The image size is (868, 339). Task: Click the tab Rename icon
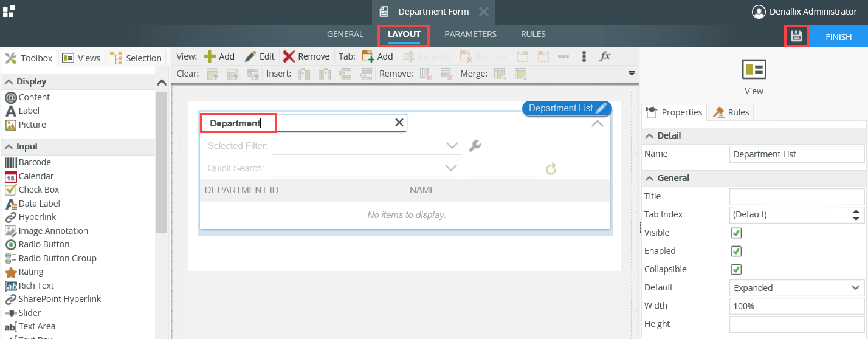coord(409,56)
